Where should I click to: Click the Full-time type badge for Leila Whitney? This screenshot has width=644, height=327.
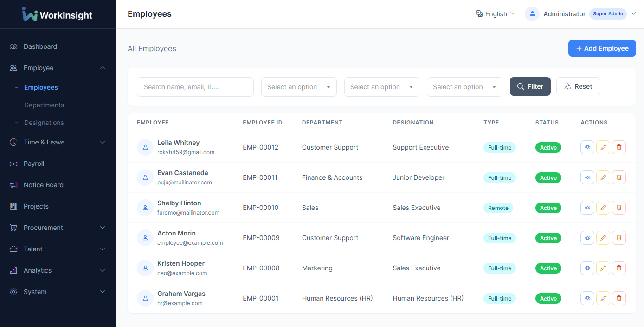pyautogui.click(x=499, y=147)
